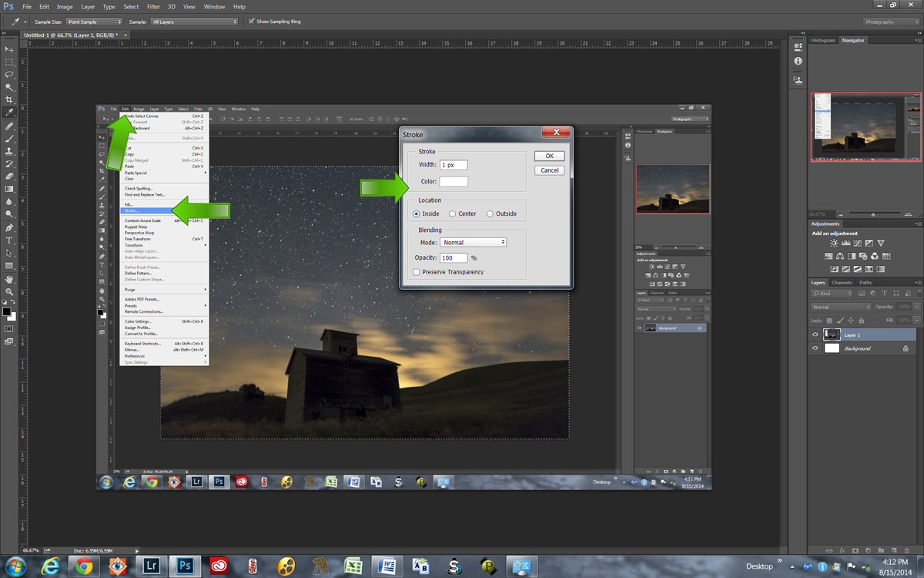Toggle Quick Mask mode in the outer Tools panel
This screenshot has width=924, height=578.
pos(10,328)
